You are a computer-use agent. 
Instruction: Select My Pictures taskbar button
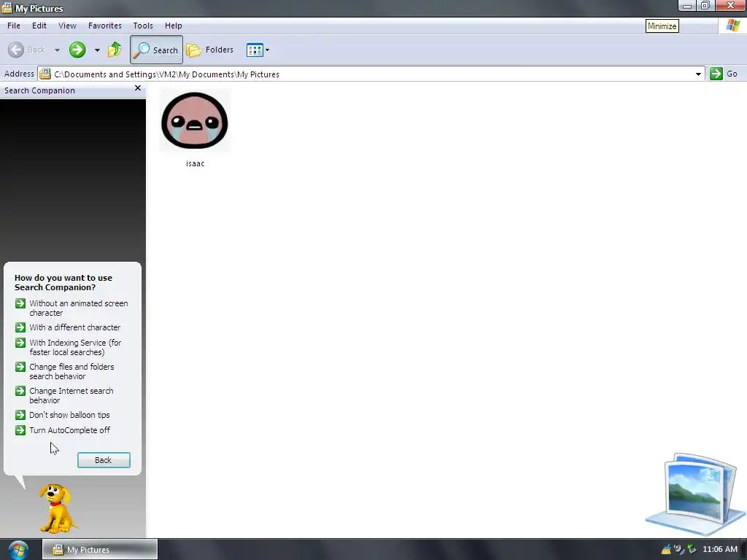tap(99, 550)
